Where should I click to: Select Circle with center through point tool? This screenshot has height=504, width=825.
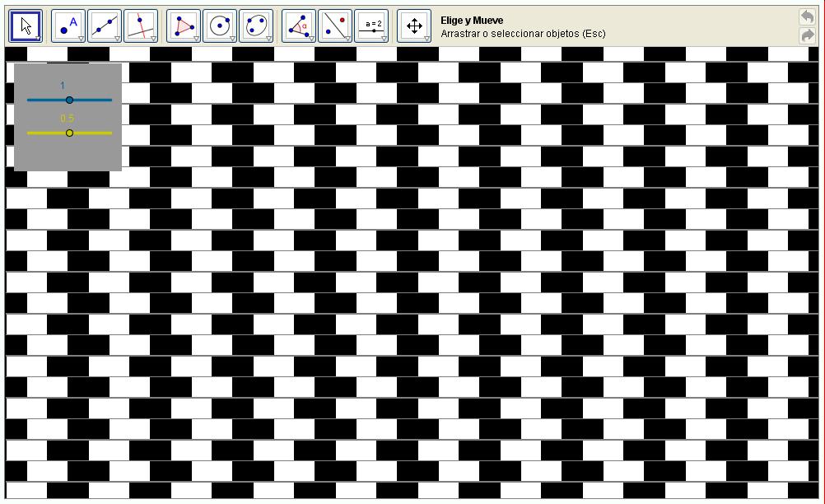pos(220,26)
